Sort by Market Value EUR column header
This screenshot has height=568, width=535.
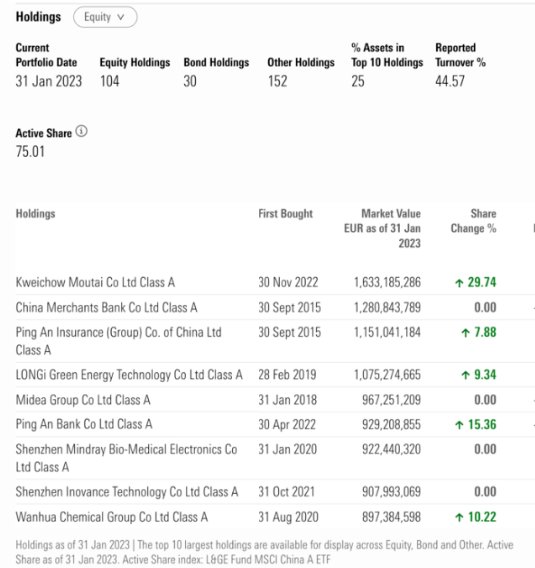point(383,228)
